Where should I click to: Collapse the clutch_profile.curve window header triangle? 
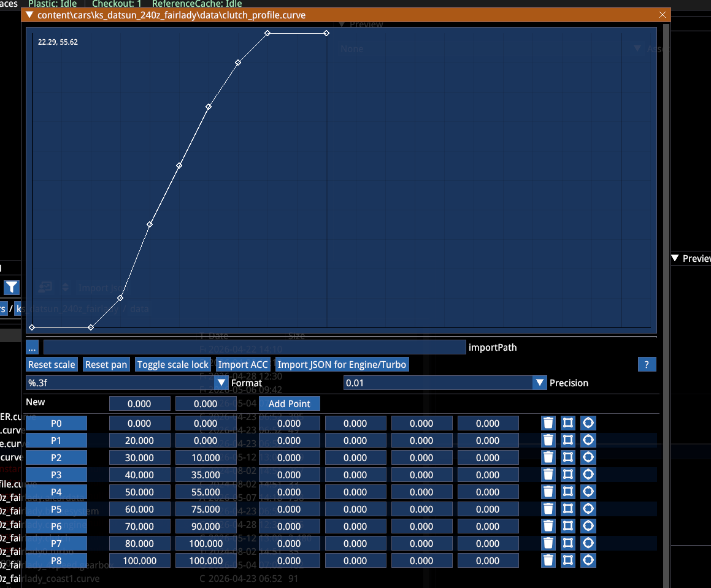point(30,15)
